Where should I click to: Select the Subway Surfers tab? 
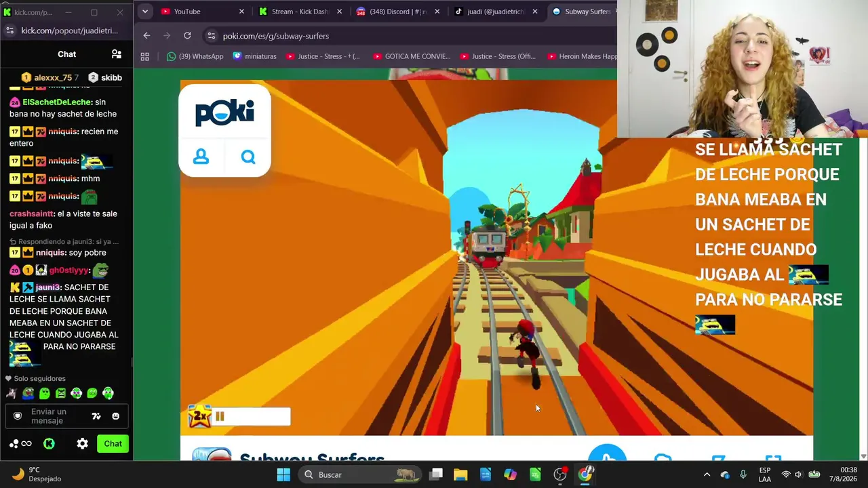pos(582,12)
